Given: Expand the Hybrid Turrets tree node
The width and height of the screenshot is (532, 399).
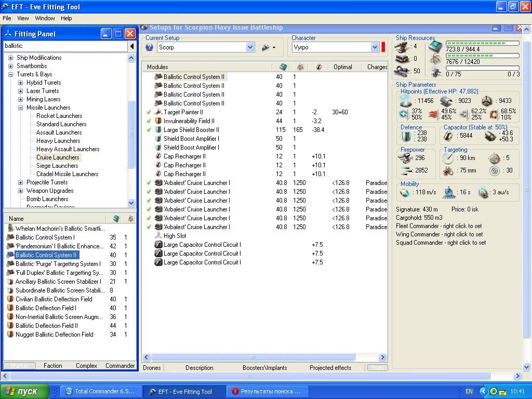Looking at the screenshot, I should click(x=21, y=83).
